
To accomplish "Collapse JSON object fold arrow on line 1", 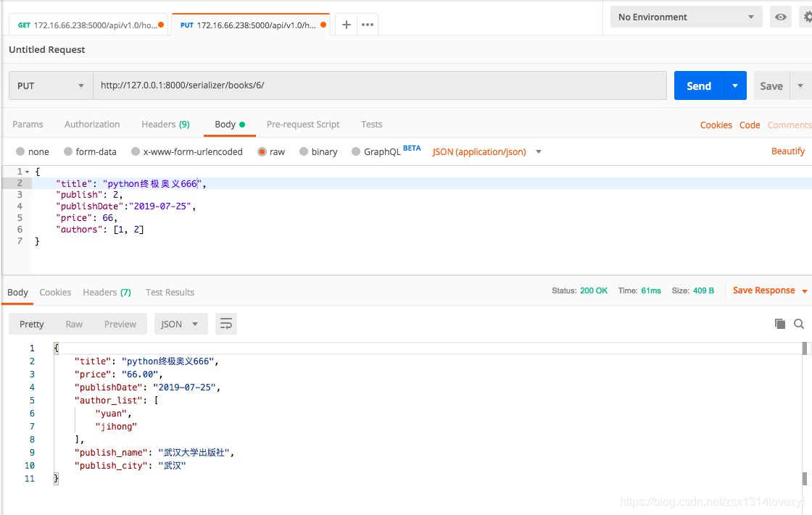I will point(27,172).
